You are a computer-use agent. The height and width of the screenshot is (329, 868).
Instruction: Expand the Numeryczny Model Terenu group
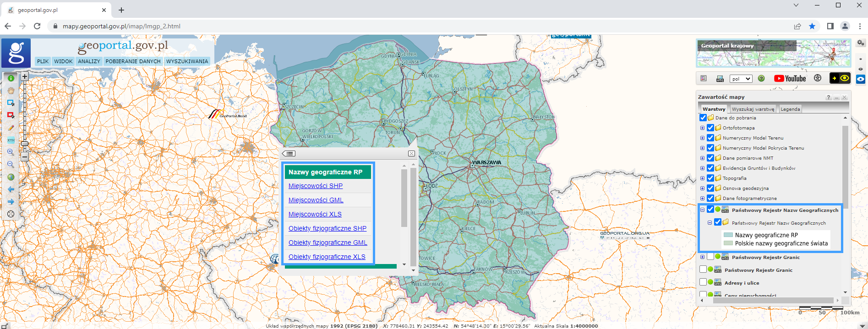coord(702,138)
